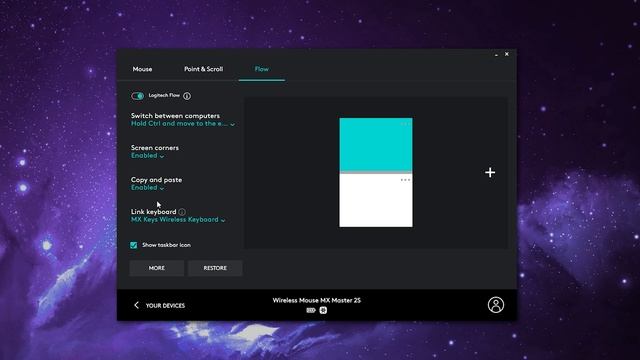640x360 pixels.
Task: Click the back arrow beside Your Devices
Action: point(136,305)
